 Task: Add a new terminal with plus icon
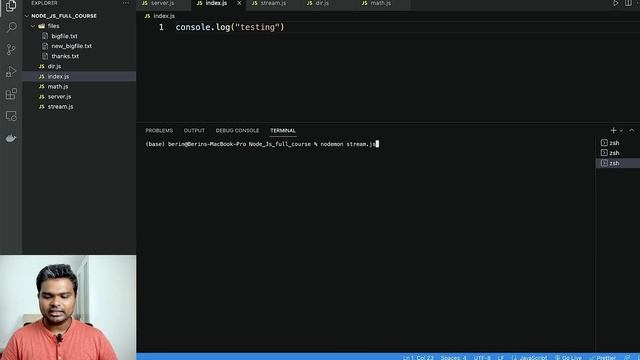tap(613, 131)
